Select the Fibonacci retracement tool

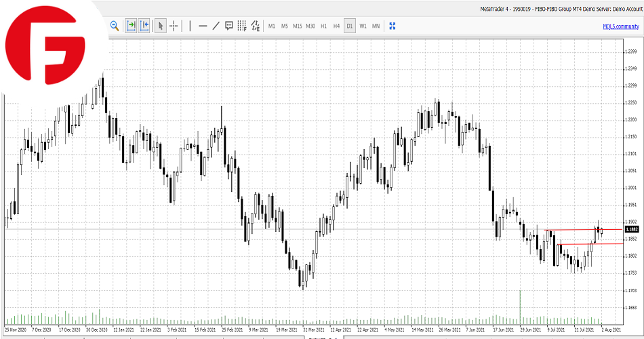[x=242, y=26]
